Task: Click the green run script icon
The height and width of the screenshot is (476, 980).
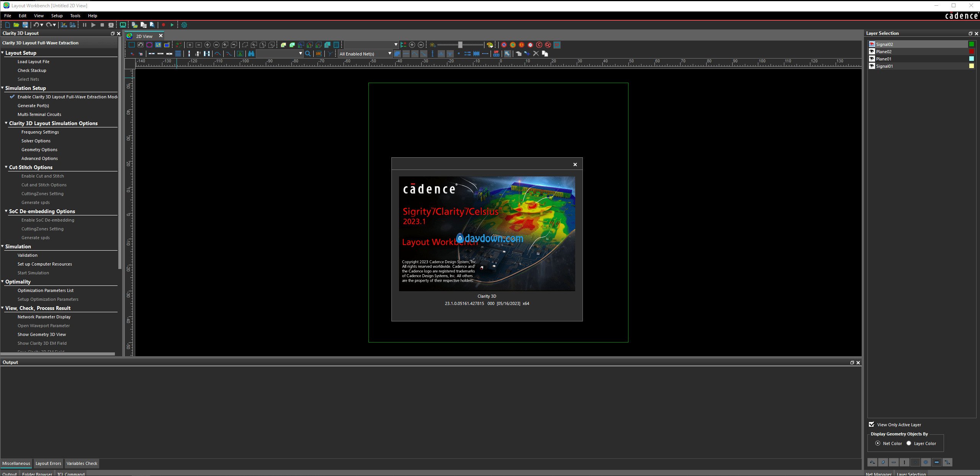Action: tap(172, 25)
